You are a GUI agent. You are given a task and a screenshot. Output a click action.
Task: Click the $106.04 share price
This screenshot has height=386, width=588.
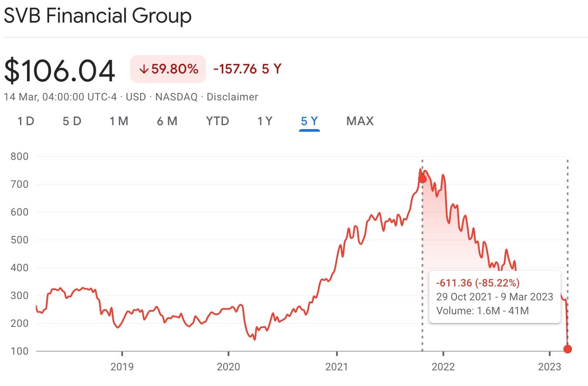click(x=60, y=70)
